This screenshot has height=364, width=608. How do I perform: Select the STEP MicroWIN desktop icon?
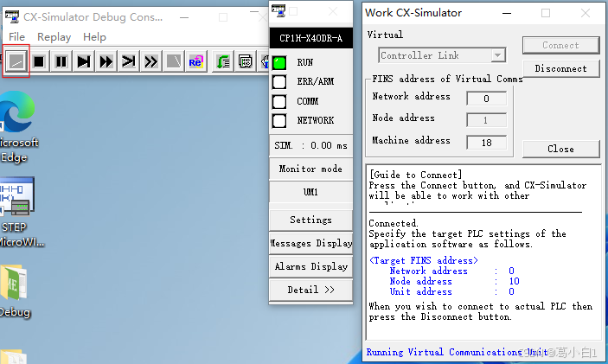click(x=18, y=213)
